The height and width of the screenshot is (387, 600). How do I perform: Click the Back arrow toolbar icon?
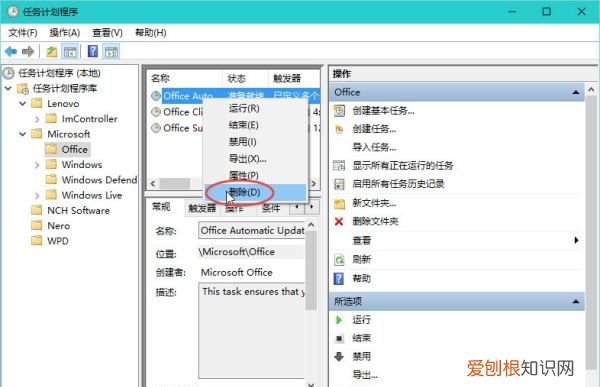(11, 51)
